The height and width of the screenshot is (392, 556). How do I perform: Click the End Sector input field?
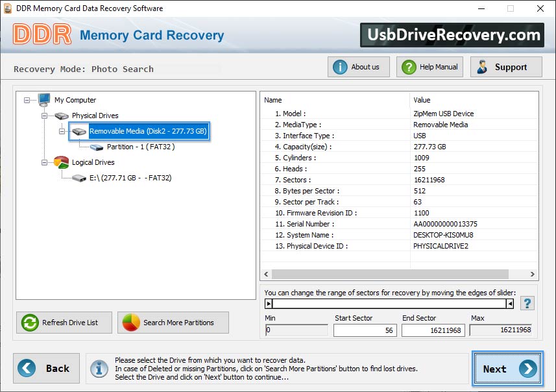pyautogui.click(x=433, y=330)
